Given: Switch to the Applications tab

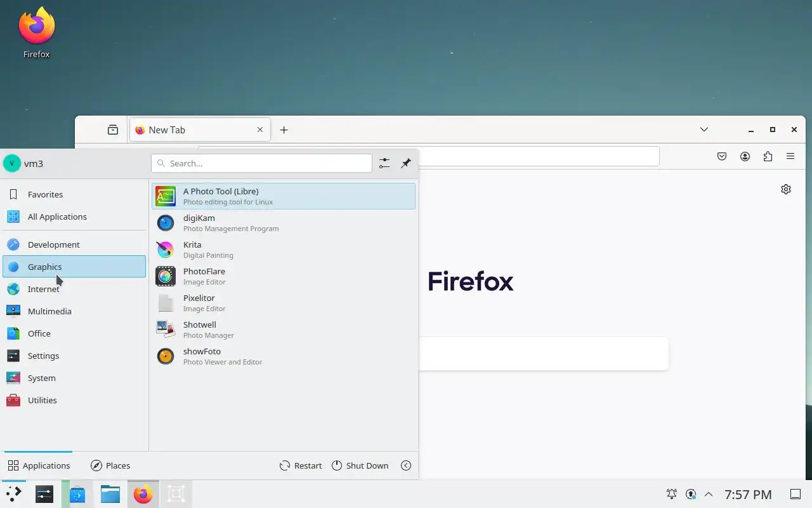Looking at the screenshot, I should point(39,465).
